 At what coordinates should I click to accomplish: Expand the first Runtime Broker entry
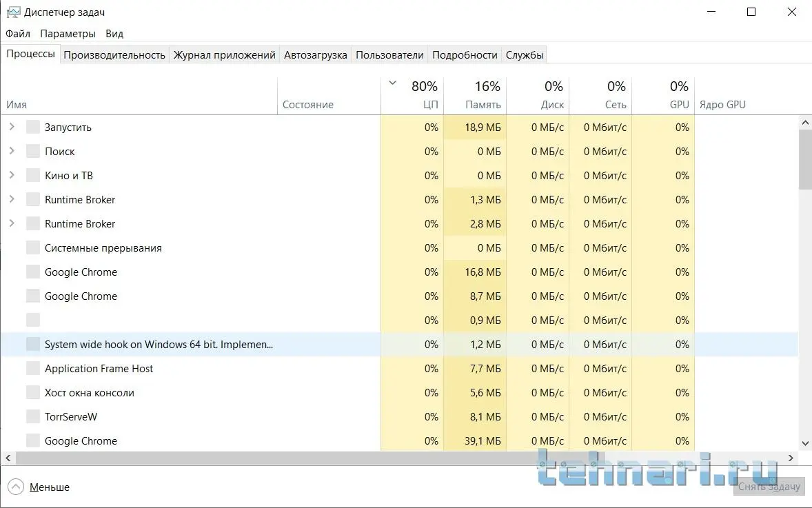coord(12,199)
